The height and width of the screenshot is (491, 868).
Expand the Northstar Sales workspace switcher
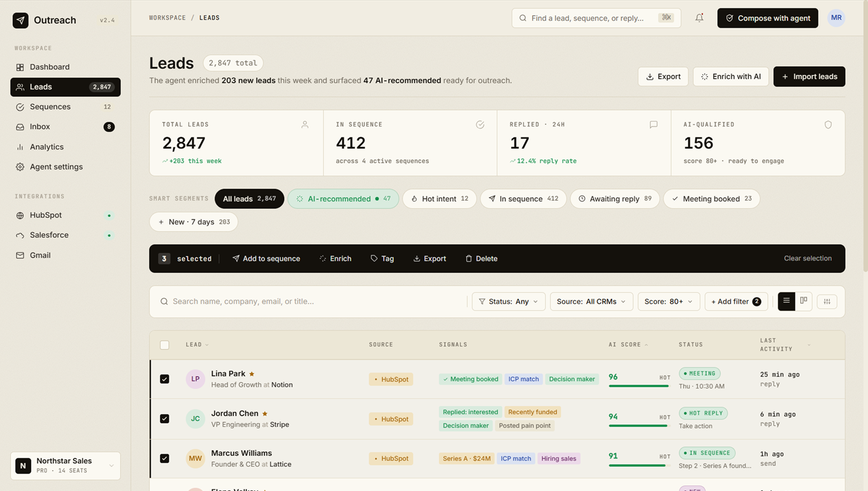pyautogui.click(x=66, y=466)
